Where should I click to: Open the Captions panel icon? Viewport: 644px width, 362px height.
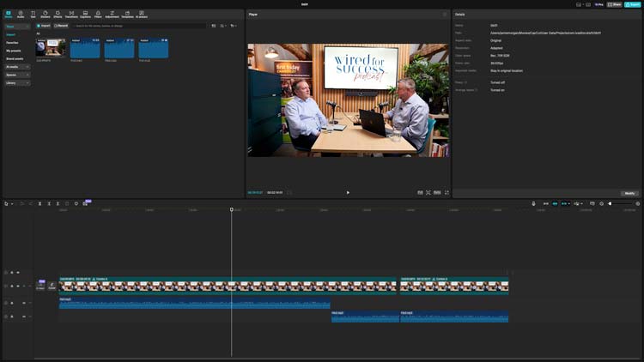[x=85, y=14]
